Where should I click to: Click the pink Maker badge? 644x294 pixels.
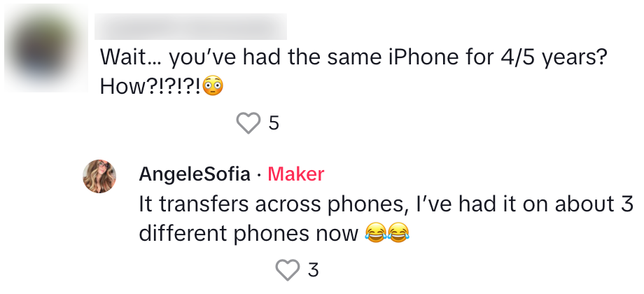pyautogui.click(x=296, y=174)
